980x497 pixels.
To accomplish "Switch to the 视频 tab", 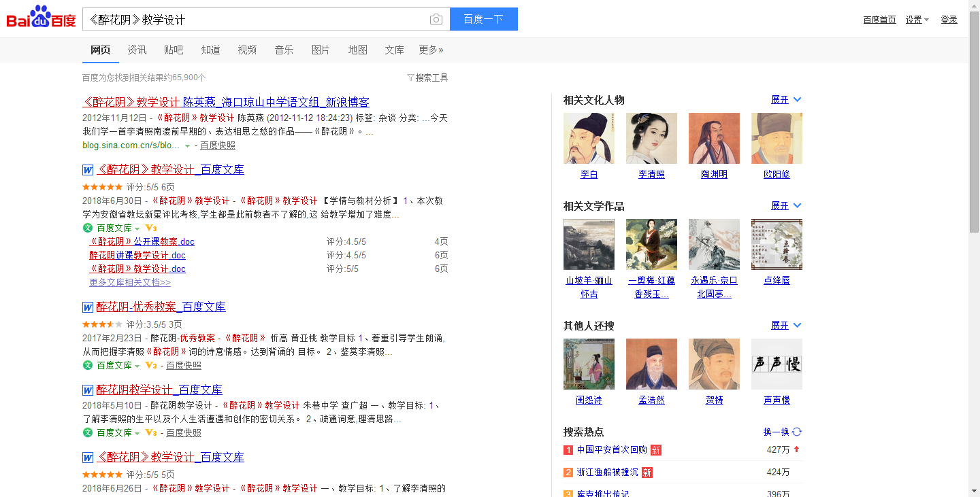I will (x=247, y=50).
